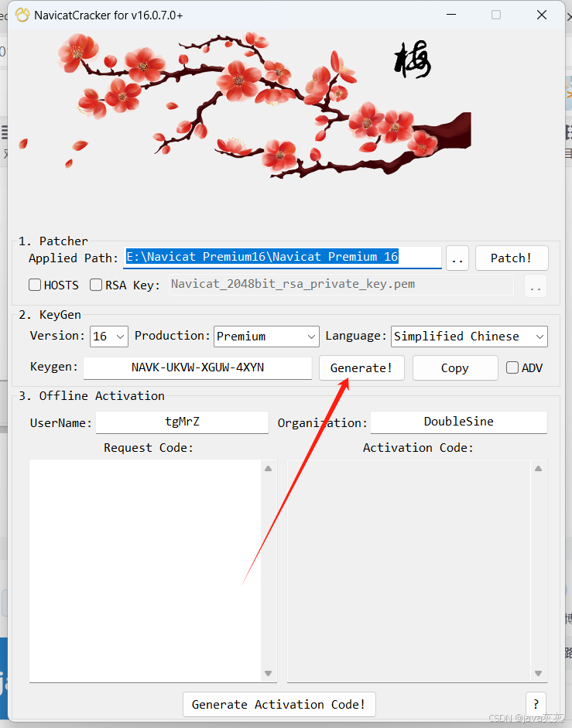Enable the HOSTS checkbox
The width and height of the screenshot is (572, 728).
(x=35, y=285)
